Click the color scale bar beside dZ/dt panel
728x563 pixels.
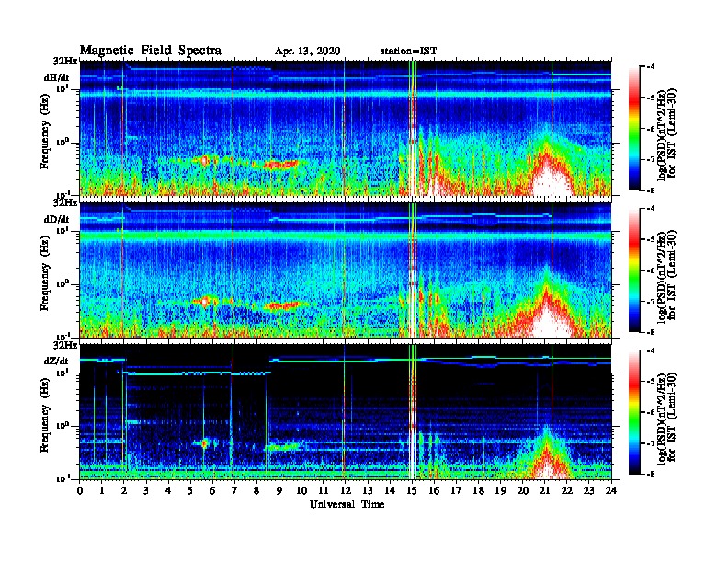(634, 412)
